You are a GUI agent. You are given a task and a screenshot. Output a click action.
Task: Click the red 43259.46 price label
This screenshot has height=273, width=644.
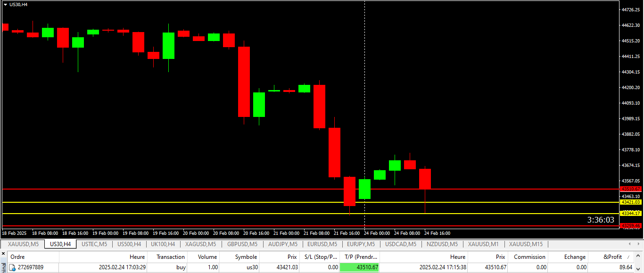pyautogui.click(x=631, y=226)
